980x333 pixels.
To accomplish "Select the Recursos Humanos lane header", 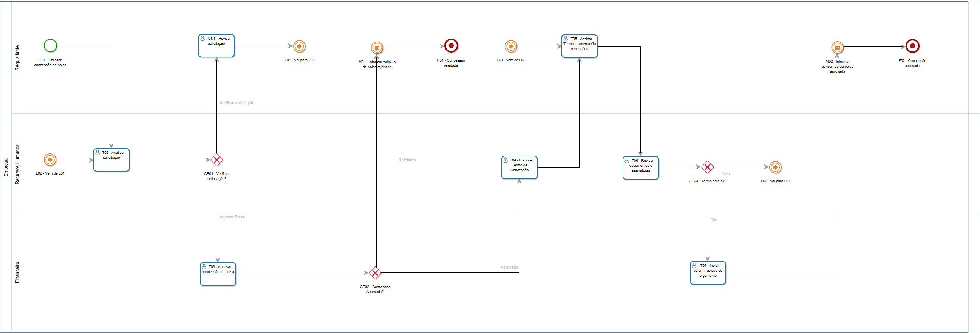I will 17,164.
